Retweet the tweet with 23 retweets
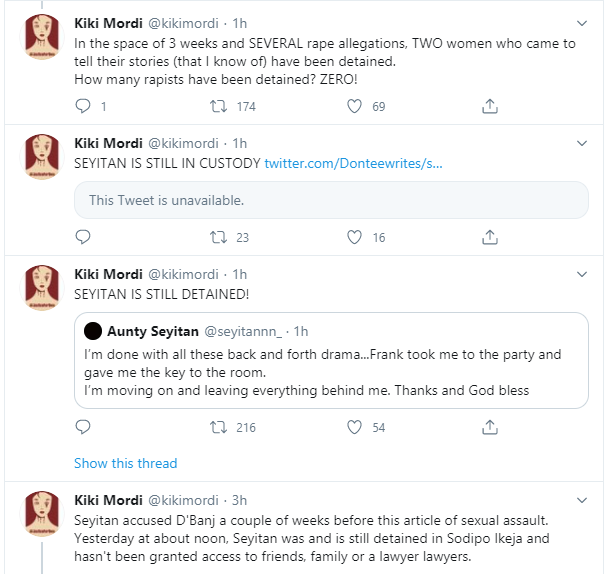This screenshot has height=574, width=615. [215, 237]
